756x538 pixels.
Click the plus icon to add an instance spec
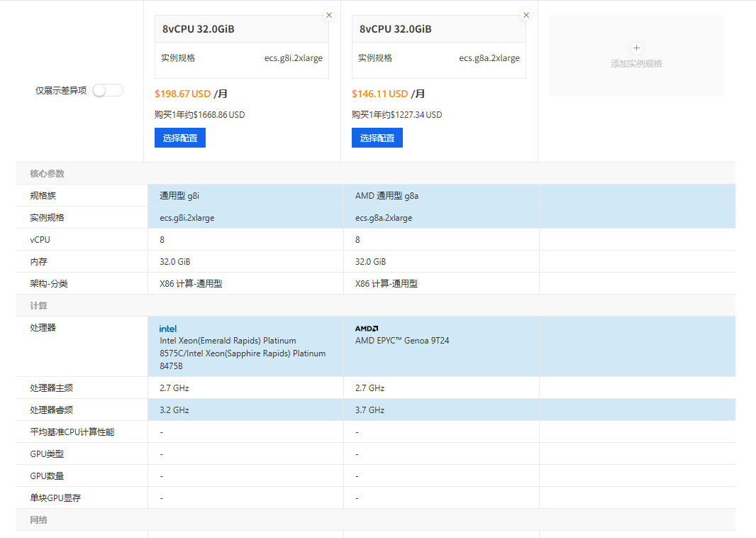[x=636, y=48]
